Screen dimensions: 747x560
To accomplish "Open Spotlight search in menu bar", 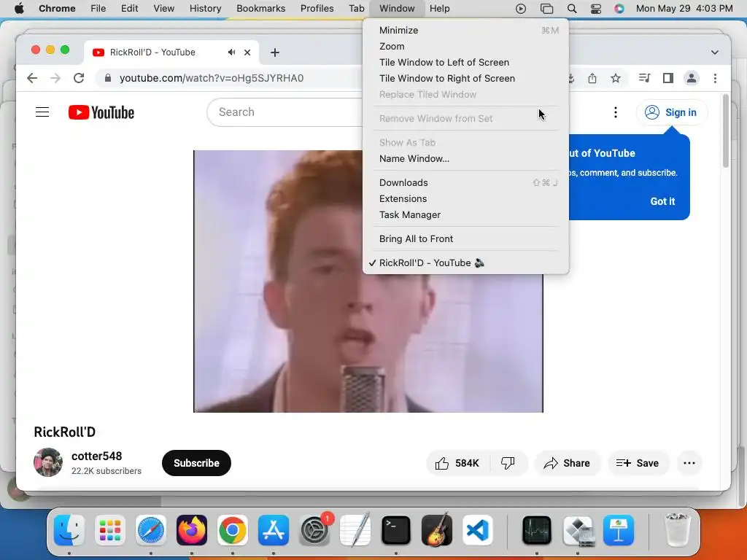I will [572, 9].
